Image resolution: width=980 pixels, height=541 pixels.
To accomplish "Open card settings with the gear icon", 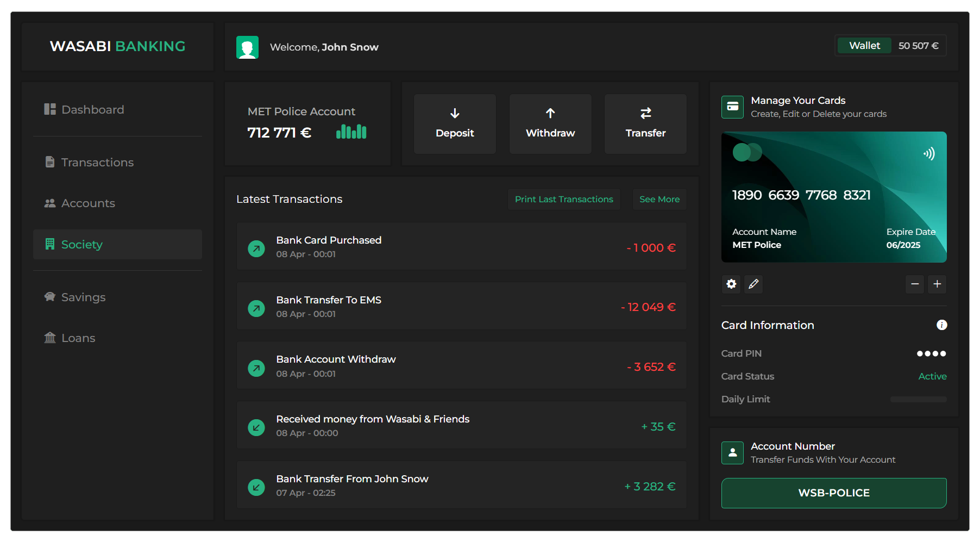I will 731,284.
